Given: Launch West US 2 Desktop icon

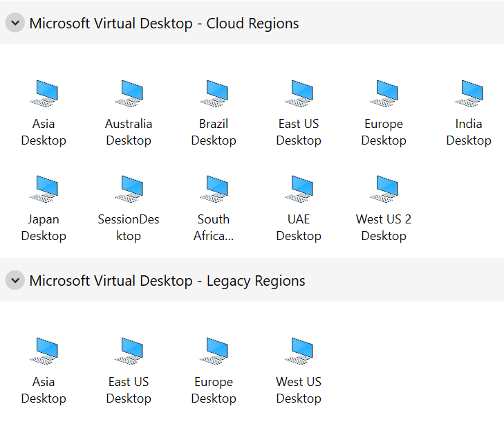Looking at the screenshot, I should (x=384, y=189).
